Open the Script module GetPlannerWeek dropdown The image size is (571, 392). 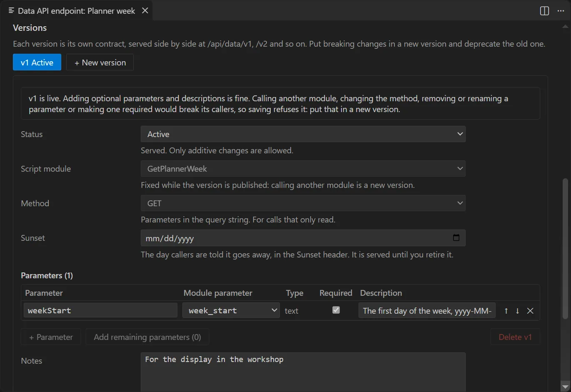coord(303,169)
